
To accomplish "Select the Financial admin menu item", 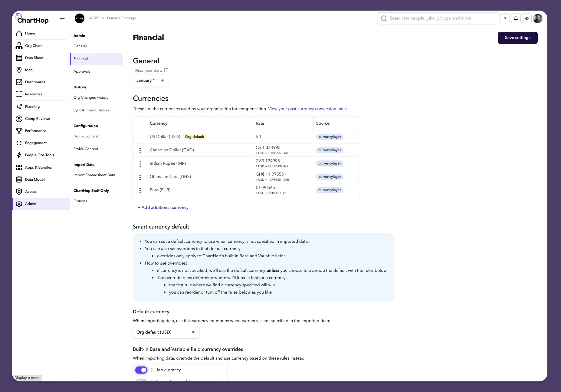I will click(x=97, y=59).
